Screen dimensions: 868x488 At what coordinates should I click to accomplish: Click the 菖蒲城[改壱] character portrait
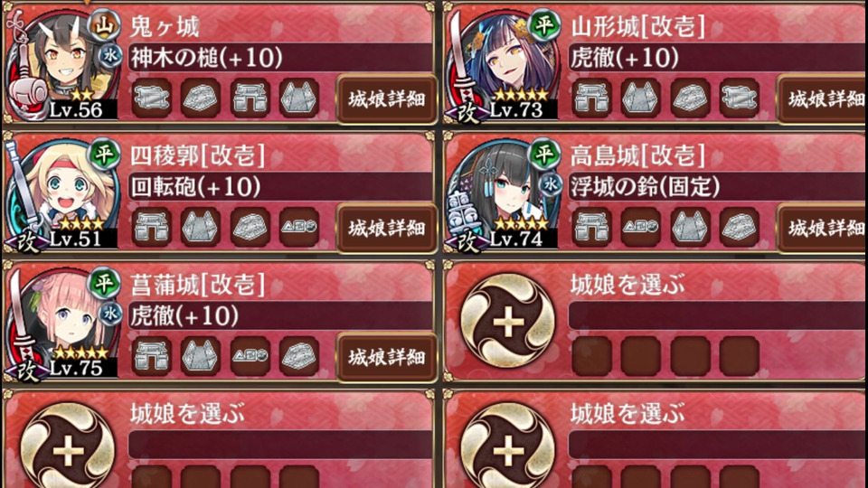point(62,322)
